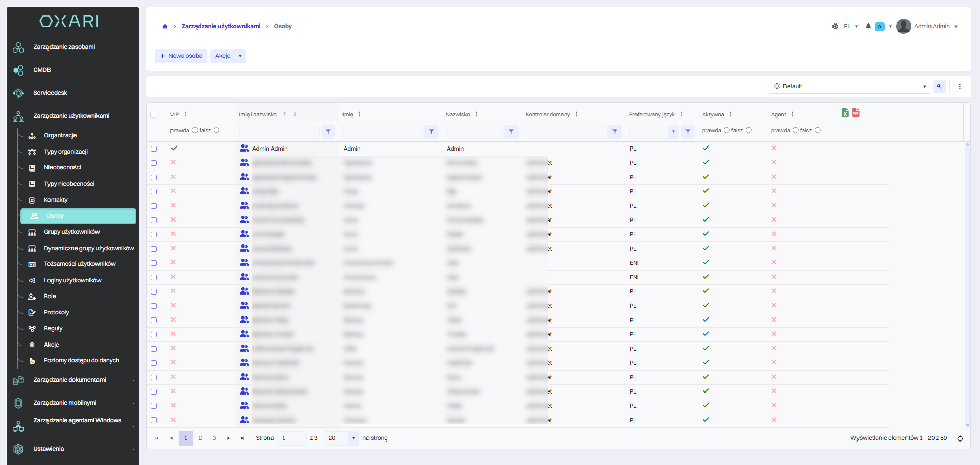Image resolution: width=980 pixels, height=465 pixels.
Task: Tick the checkbox for Admin Admin row
Action: (x=154, y=149)
